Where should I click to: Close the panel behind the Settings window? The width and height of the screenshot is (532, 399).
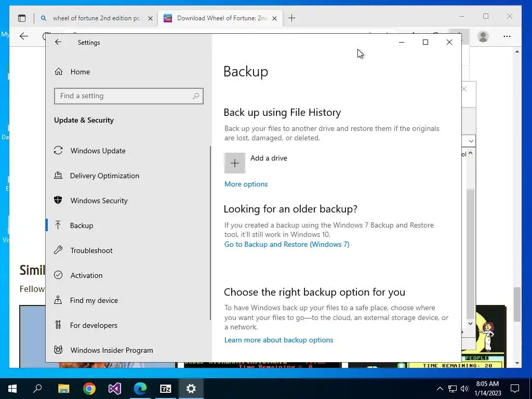tap(464, 89)
